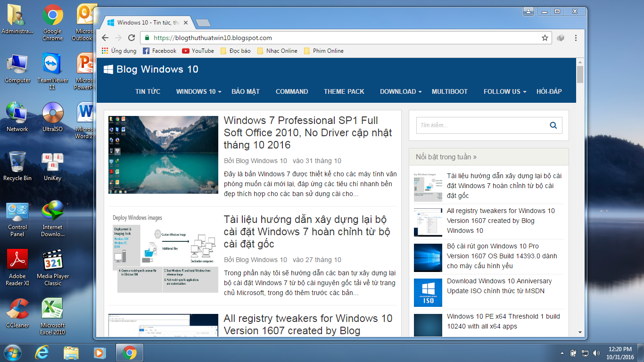
Task: Open the THEME PACK menu item
Action: pos(344,91)
